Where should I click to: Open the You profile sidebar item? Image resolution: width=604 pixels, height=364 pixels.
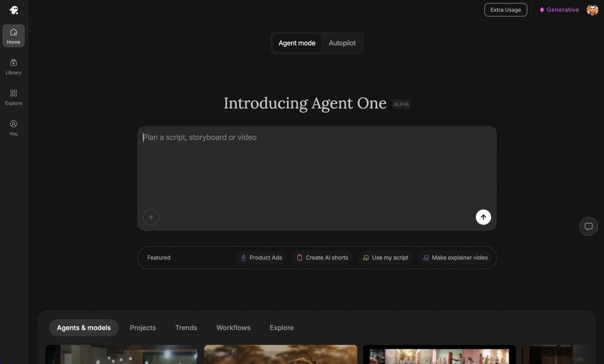pyautogui.click(x=14, y=128)
